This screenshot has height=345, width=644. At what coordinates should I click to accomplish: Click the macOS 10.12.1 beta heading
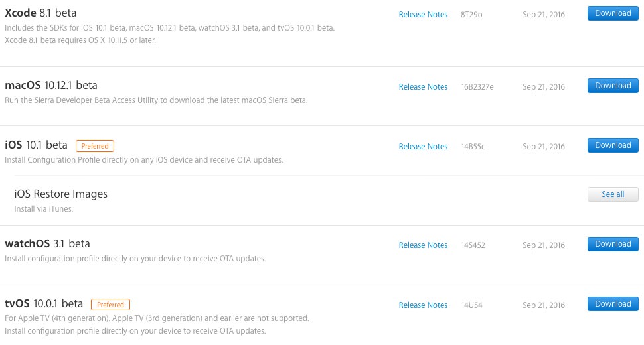[51, 85]
